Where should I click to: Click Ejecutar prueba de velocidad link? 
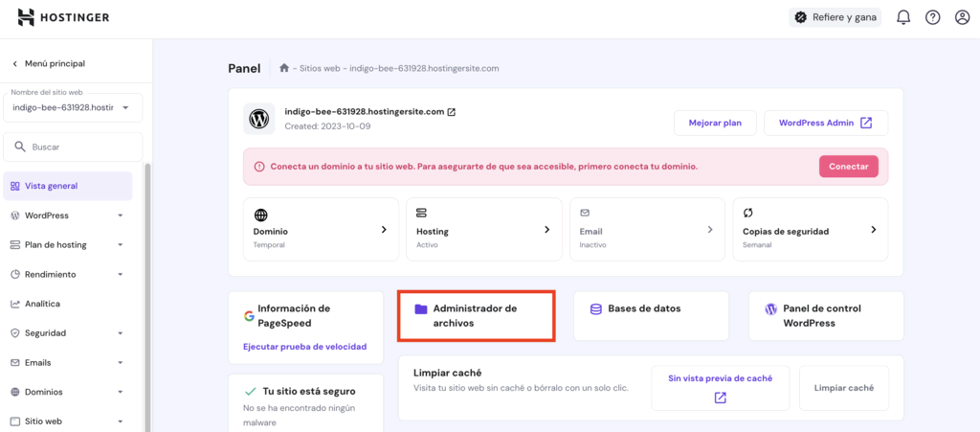tap(304, 347)
